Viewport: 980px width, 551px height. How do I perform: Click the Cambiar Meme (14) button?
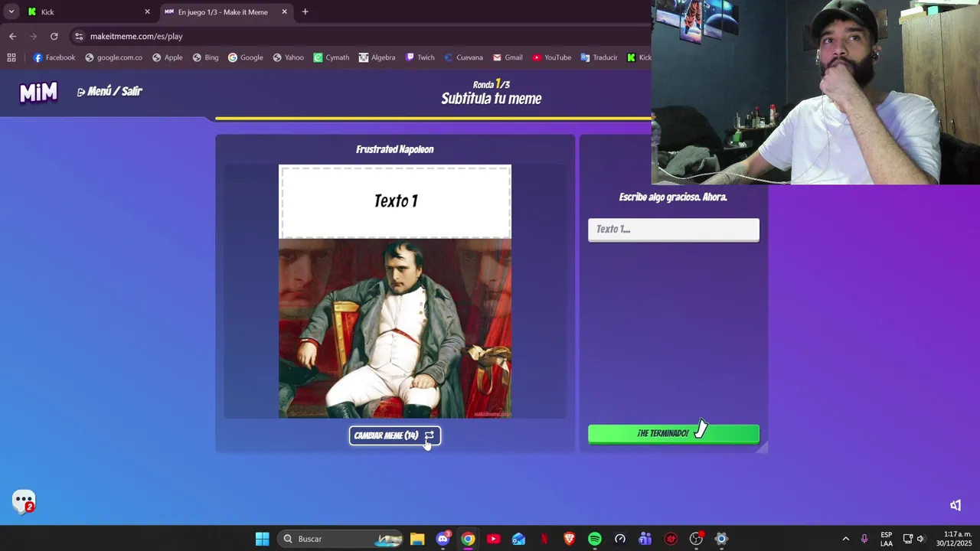click(x=395, y=435)
